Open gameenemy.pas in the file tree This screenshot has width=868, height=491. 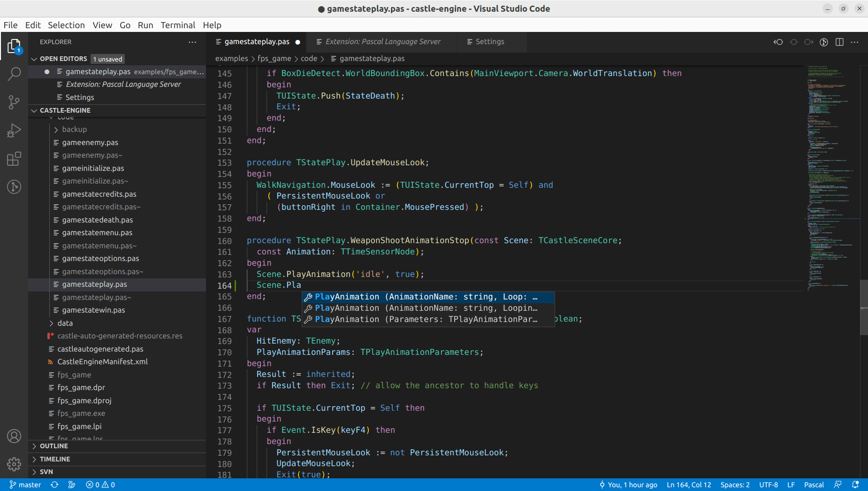click(90, 142)
